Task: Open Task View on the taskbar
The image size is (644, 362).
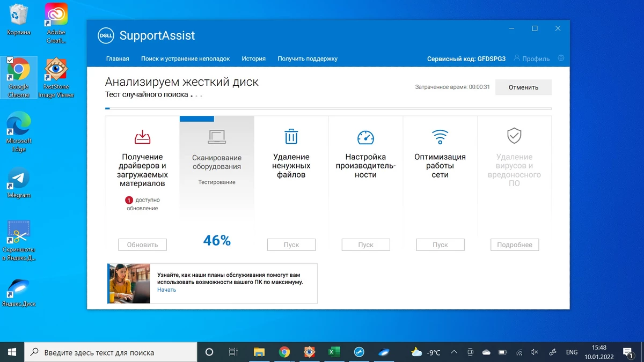Action: pyautogui.click(x=233, y=352)
